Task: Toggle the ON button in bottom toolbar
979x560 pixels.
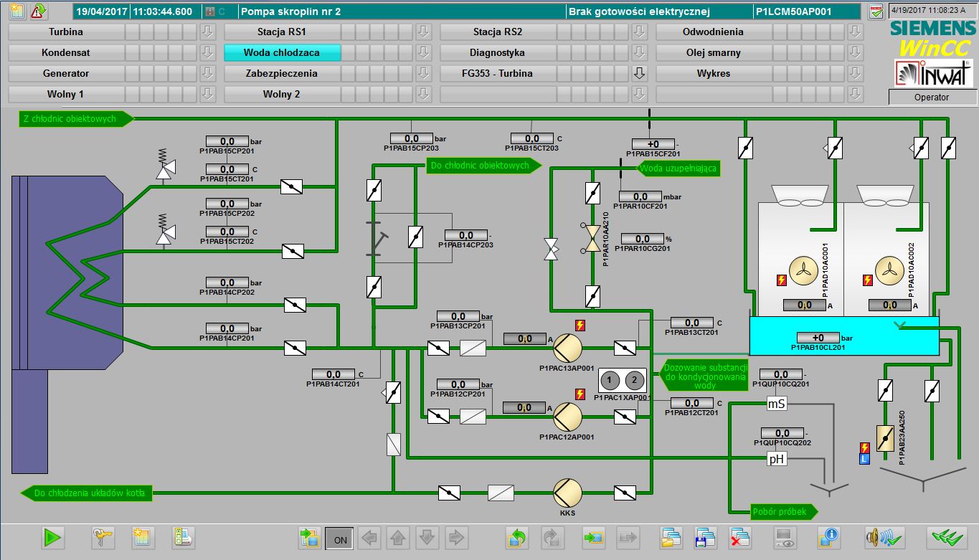Action: 339,538
